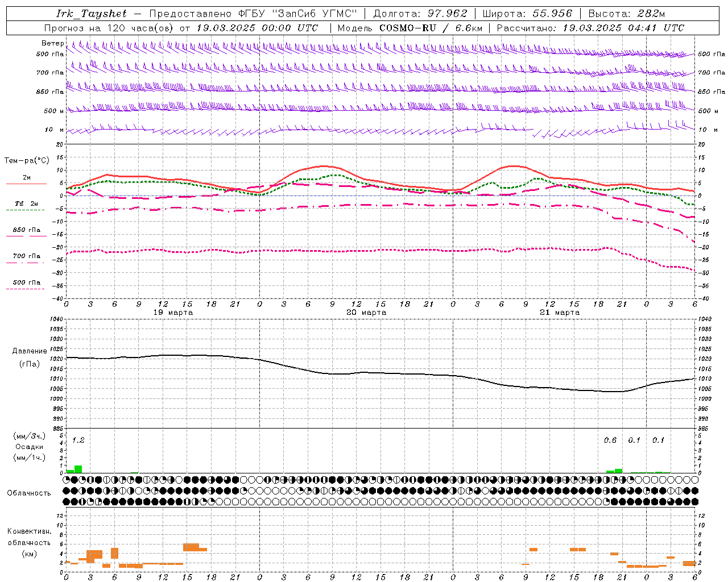Click the 700 гПа temperature legend entry
The width and height of the screenshot is (728, 582).
pos(27,256)
